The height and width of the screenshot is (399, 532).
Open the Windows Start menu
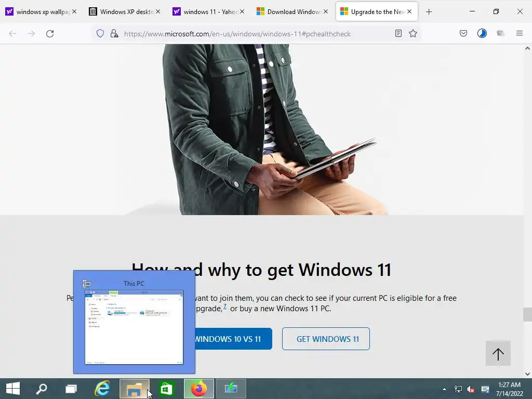tap(13, 389)
